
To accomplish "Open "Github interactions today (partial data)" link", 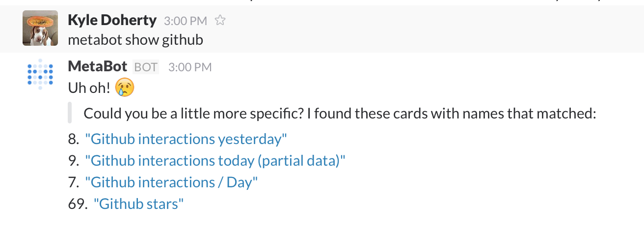I will point(215,161).
